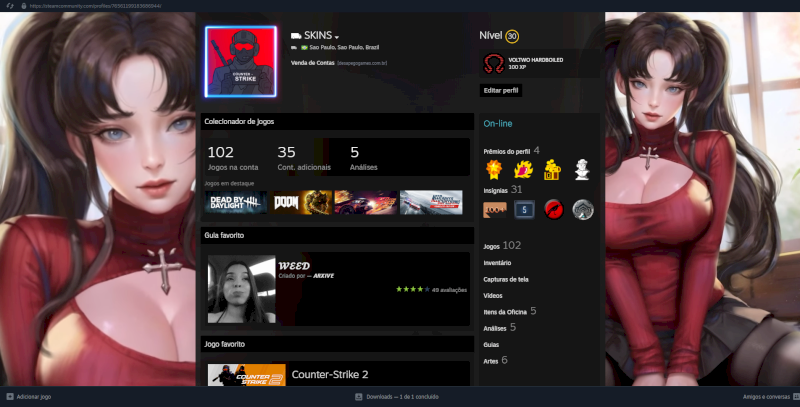Click the guide author name
Viewport: 800px width, 407px height.
323,276
